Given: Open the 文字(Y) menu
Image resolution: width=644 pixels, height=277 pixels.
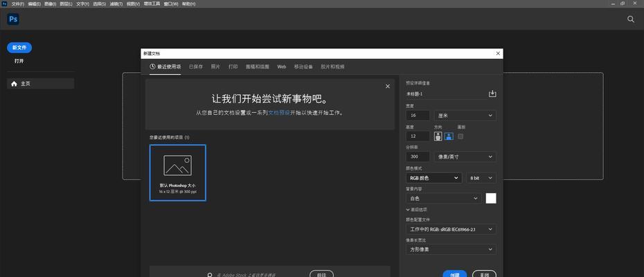Looking at the screenshot, I should tap(82, 3).
